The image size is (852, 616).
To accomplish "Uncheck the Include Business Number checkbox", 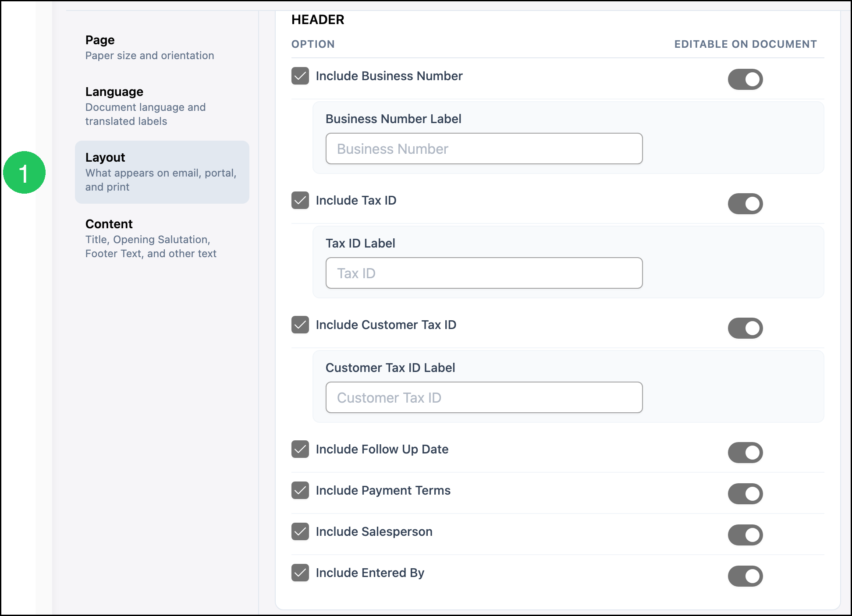I will pyautogui.click(x=300, y=76).
